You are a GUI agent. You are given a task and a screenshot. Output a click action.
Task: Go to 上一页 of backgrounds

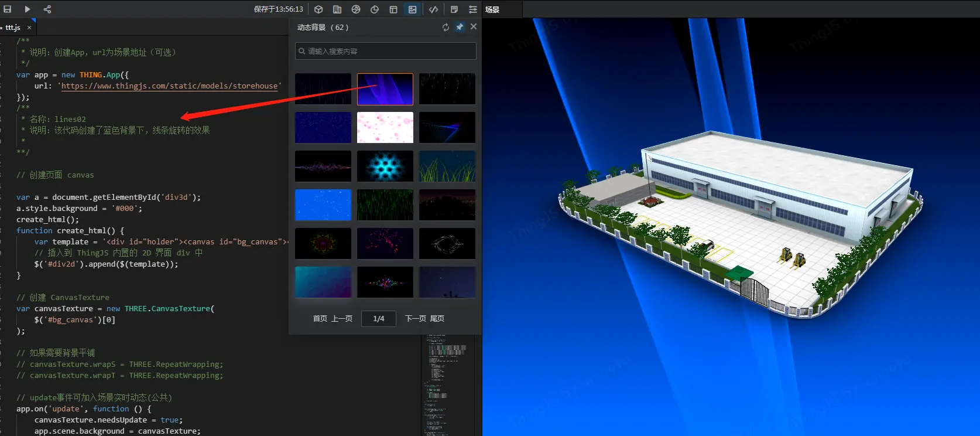[x=342, y=319]
